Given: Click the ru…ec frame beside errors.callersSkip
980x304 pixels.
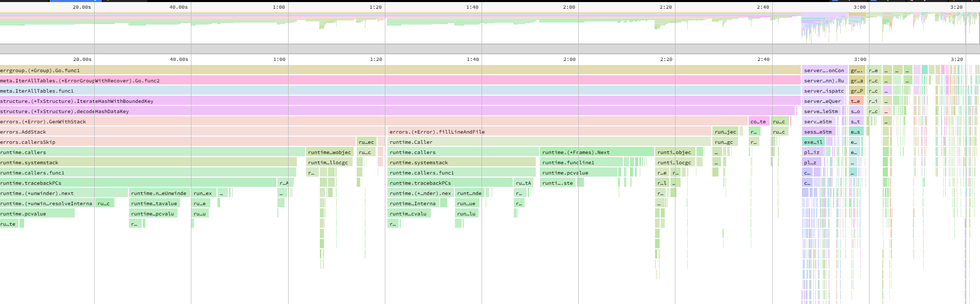Looking at the screenshot, I should [367, 142].
